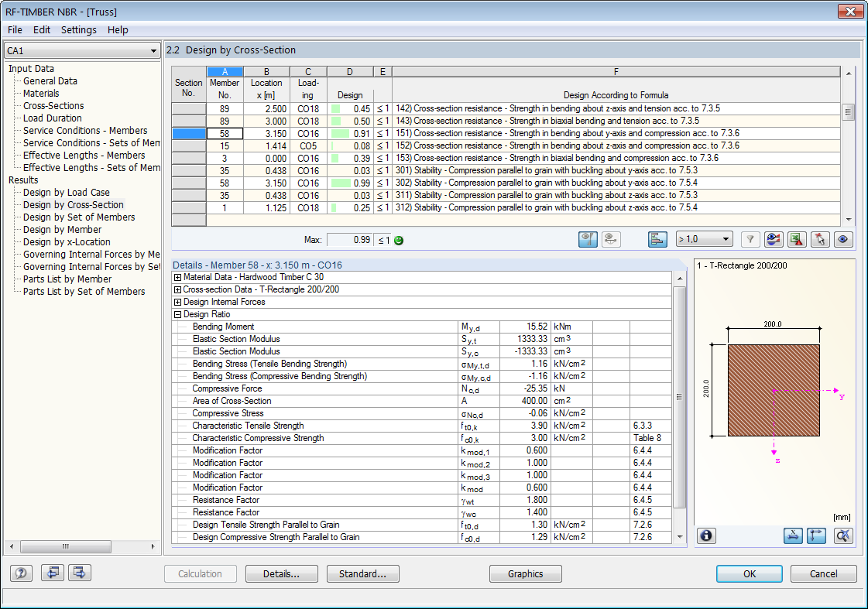Select Cross-Sections in the tree
868x609 pixels.
pos(53,106)
